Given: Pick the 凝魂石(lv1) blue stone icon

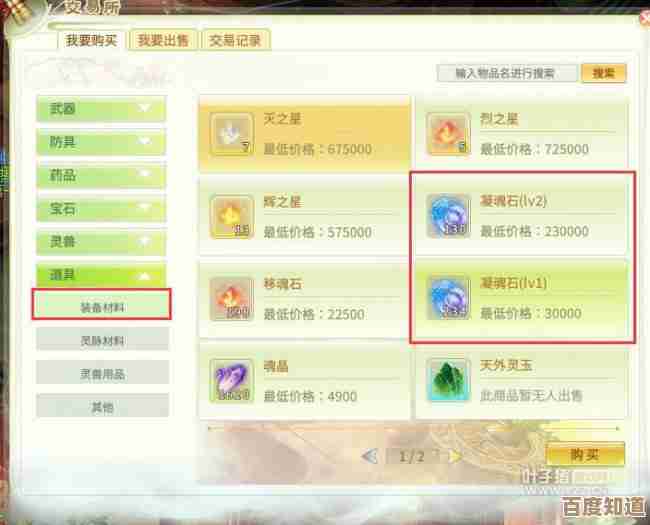Looking at the screenshot, I should pyautogui.click(x=448, y=298).
